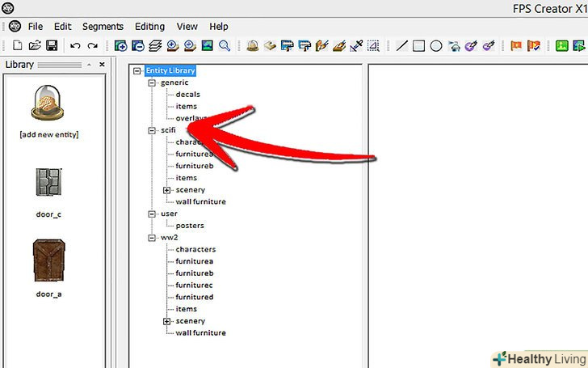Select the dashed selection marquee tool
This screenshot has width=588, height=368.
tap(373, 46)
